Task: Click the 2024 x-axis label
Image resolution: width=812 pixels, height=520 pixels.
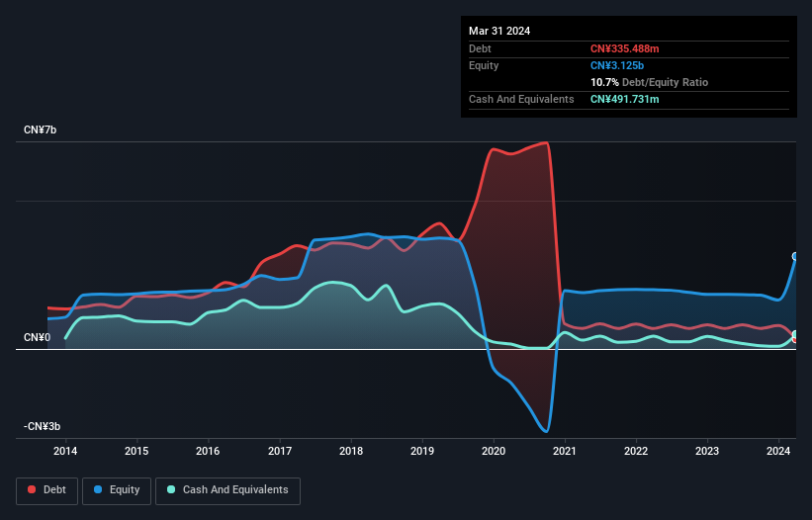Action: pyautogui.click(x=778, y=451)
